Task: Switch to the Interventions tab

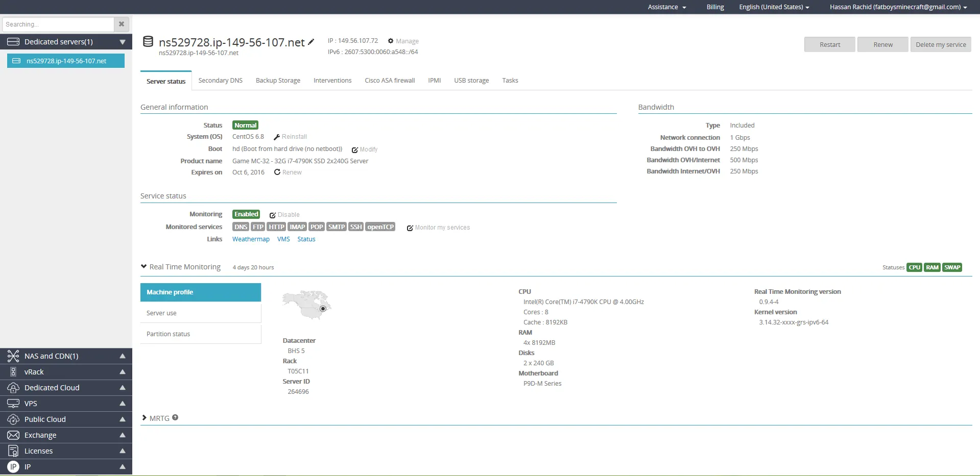Action: tap(332, 81)
